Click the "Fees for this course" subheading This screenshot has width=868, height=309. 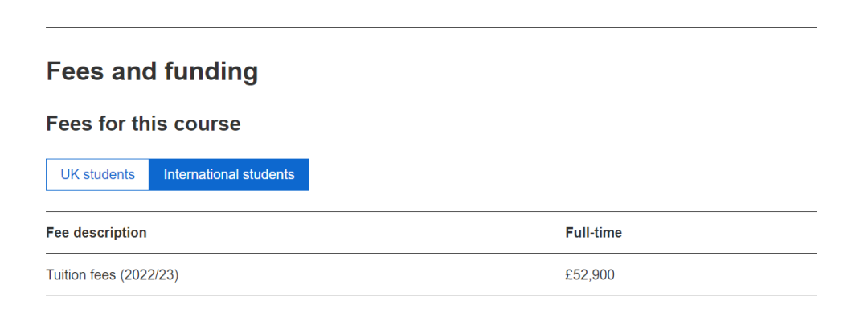point(143,124)
